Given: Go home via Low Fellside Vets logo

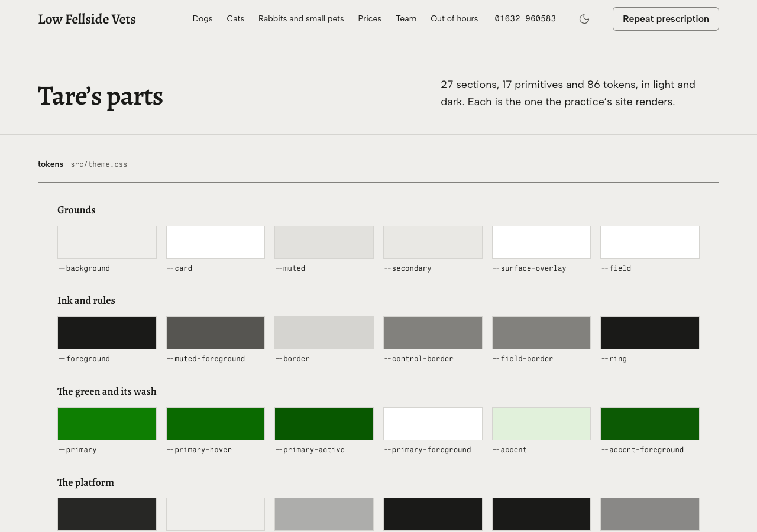Looking at the screenshot, I should (87, 19).
